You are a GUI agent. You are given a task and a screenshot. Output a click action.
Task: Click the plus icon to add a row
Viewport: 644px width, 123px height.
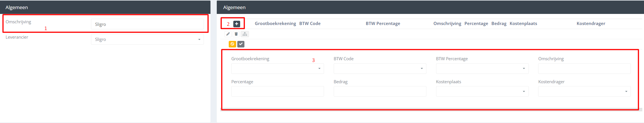click(237, 24)
